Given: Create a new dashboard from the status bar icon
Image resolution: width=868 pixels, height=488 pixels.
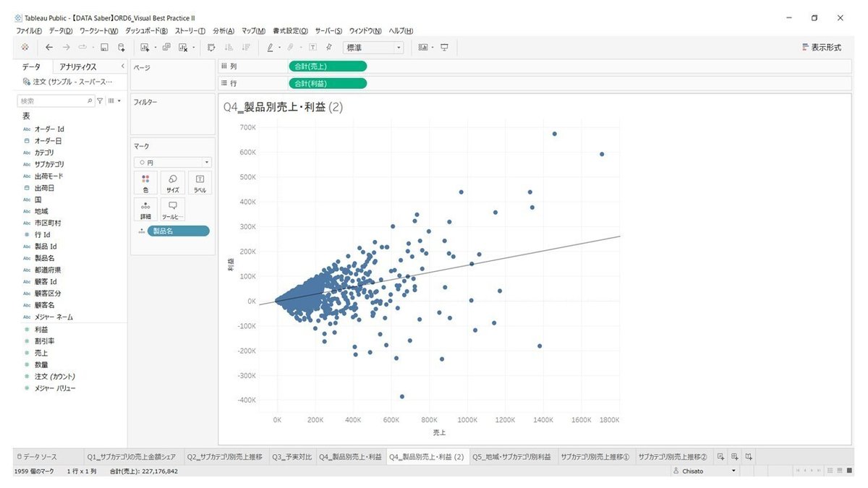Looking at the screenshot, I should 733,456.
